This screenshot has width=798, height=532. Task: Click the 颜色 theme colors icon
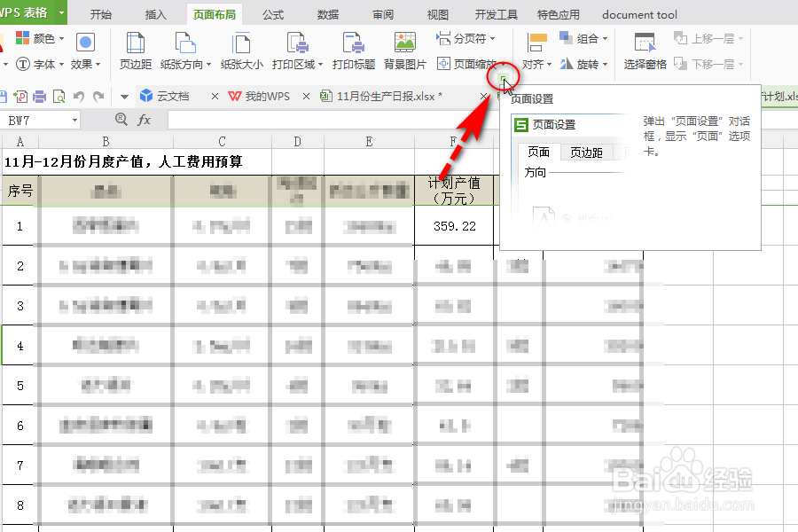22,38
